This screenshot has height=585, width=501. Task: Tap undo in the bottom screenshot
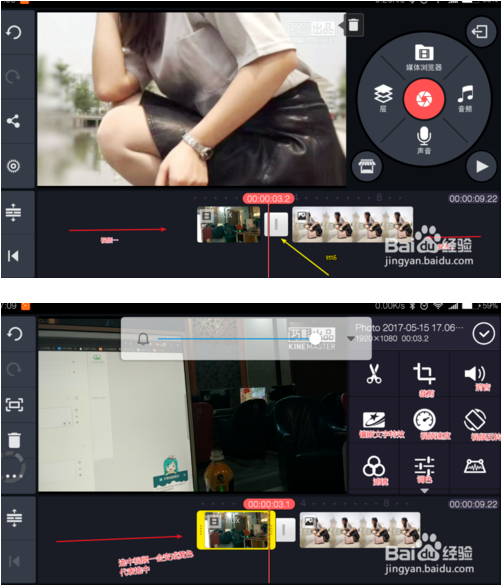tap(14, 334)
